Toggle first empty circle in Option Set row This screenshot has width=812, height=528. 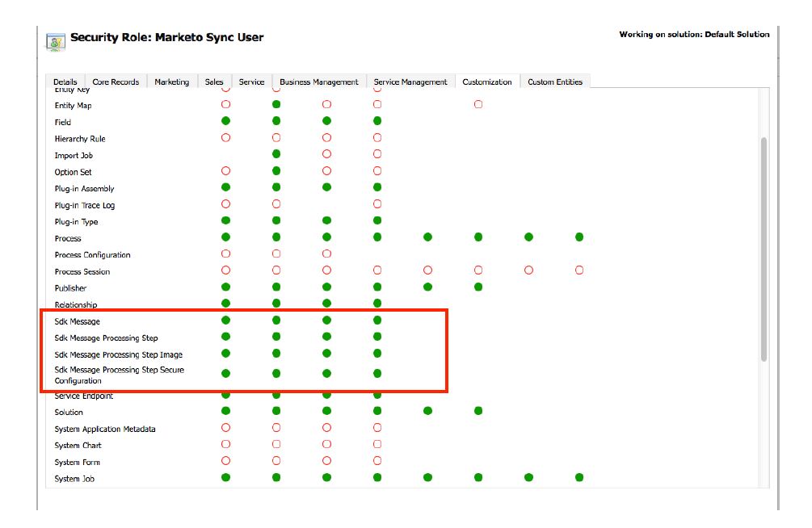tap(225, 171)
